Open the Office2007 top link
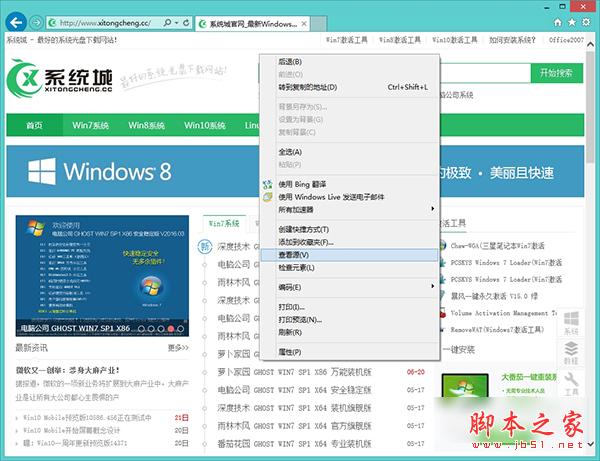 (566, 40)
